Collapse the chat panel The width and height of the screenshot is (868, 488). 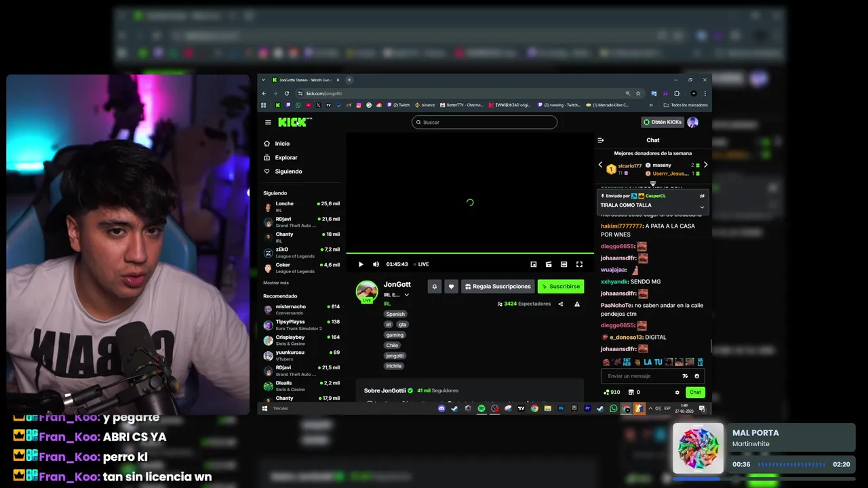(601, 140)
